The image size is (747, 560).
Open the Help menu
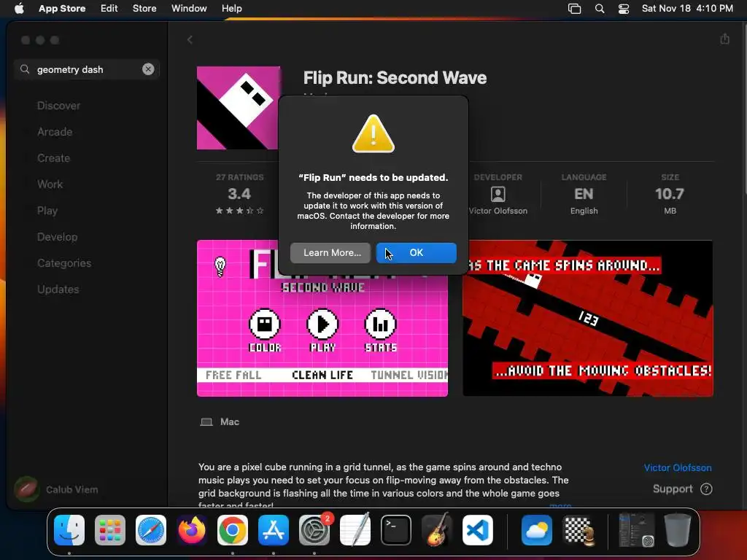tap(231, 9)
